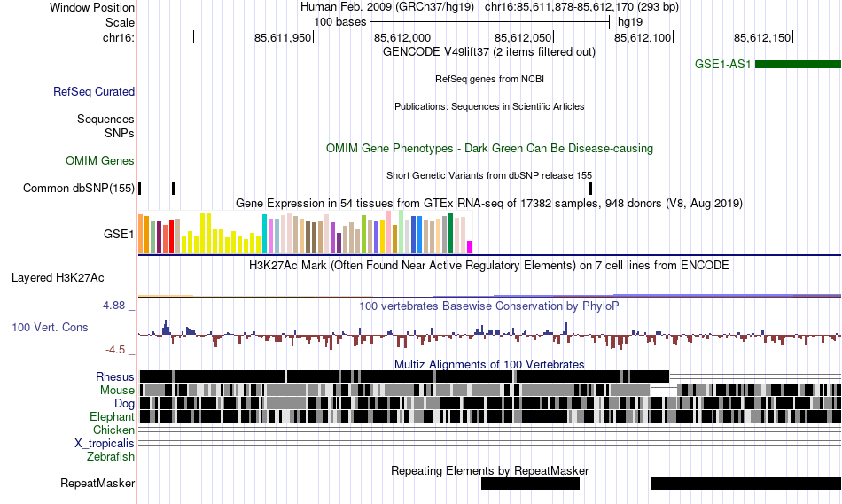
Task: Open the OMIM Genes track label
Action: pos(100,160)
